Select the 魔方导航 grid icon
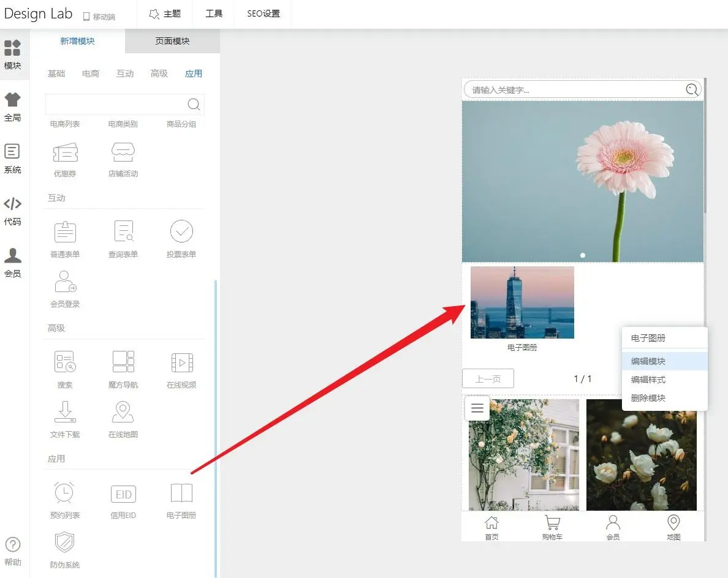This screenshot has height=578, width=728. point(123,362)
